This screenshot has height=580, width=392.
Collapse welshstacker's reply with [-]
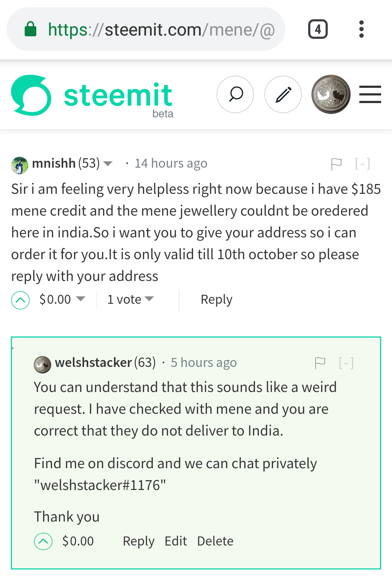coord(346,363)
